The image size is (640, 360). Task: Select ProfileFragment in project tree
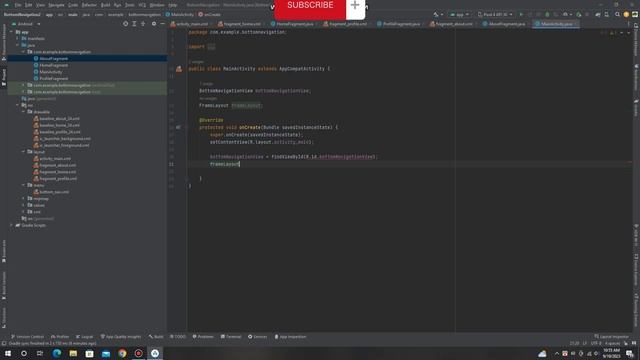tap(53, 78)
